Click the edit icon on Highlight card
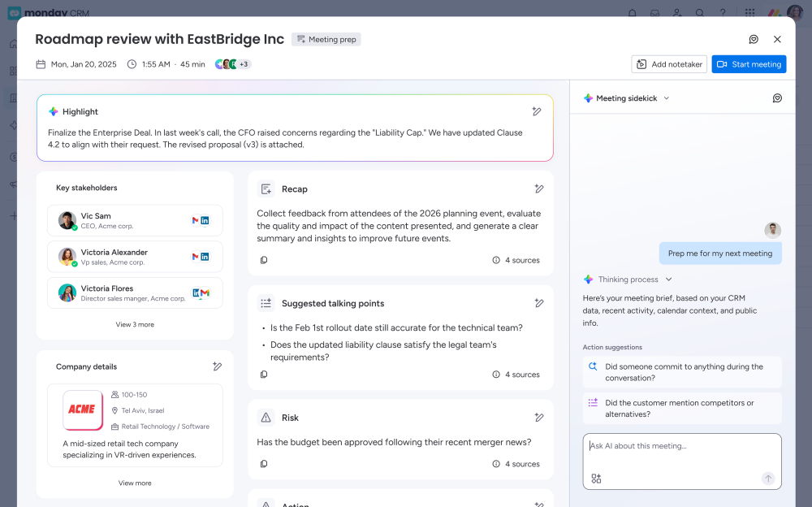 537,112
